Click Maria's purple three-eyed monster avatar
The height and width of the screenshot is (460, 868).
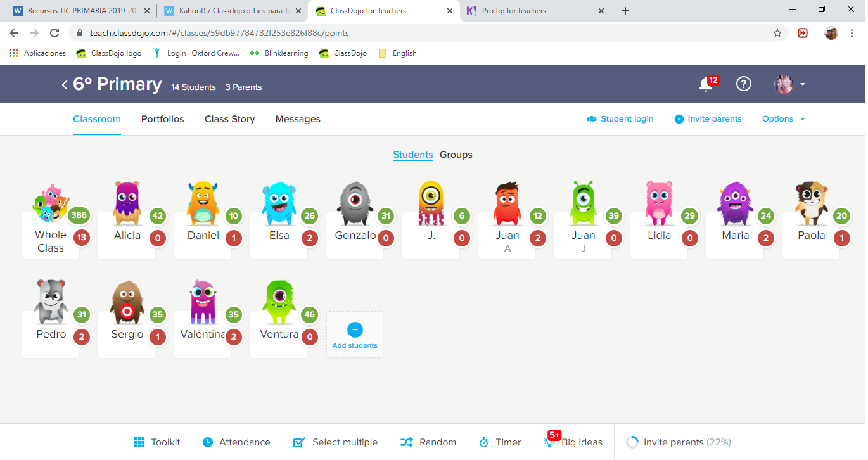tap(735, 204)
